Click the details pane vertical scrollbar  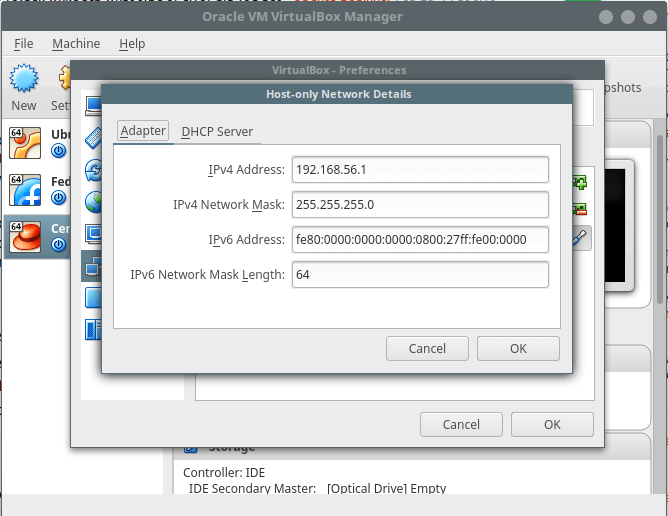660,250
